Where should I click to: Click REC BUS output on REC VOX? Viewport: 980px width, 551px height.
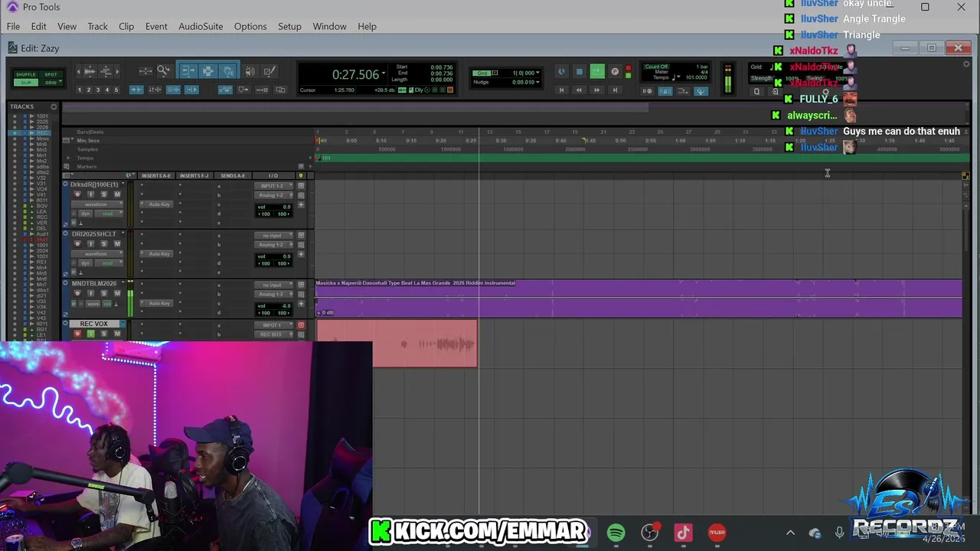point(271,334)
